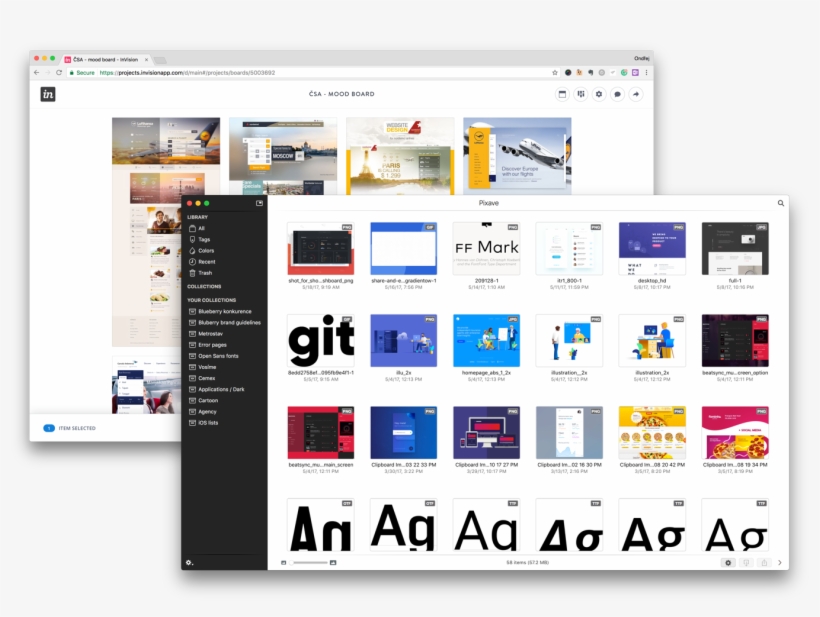Select the git logo thumbnail

tap(320, 342)
